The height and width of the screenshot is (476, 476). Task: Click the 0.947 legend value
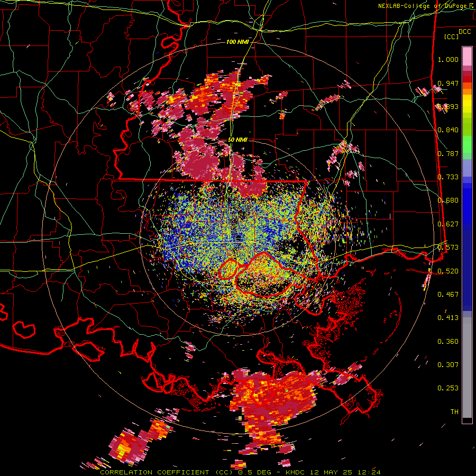448,83
